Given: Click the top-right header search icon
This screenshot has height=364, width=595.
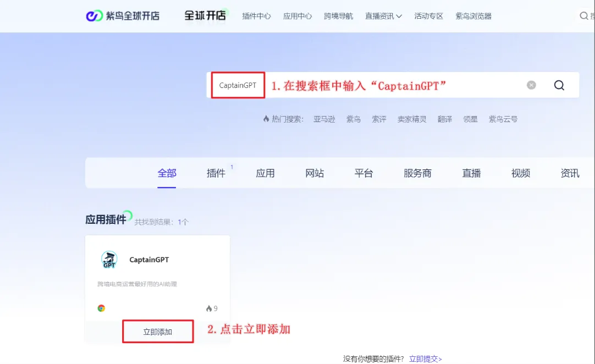Looking at the screenshot, I should point(583,16).
